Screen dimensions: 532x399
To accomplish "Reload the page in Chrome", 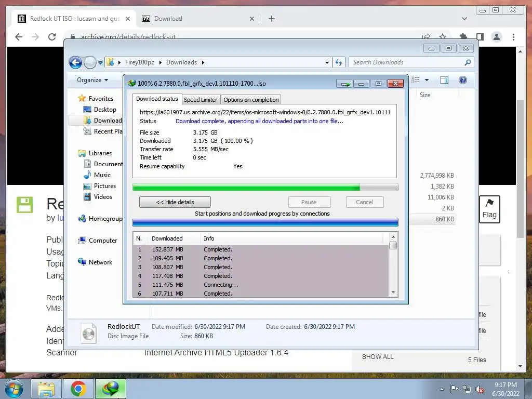I will (x=52, y=37).
